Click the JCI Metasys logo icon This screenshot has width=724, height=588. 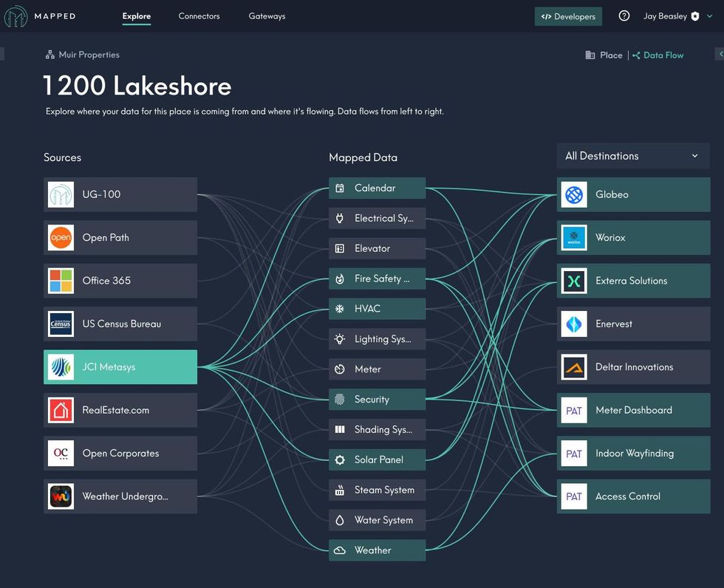[x=61, y=367]
